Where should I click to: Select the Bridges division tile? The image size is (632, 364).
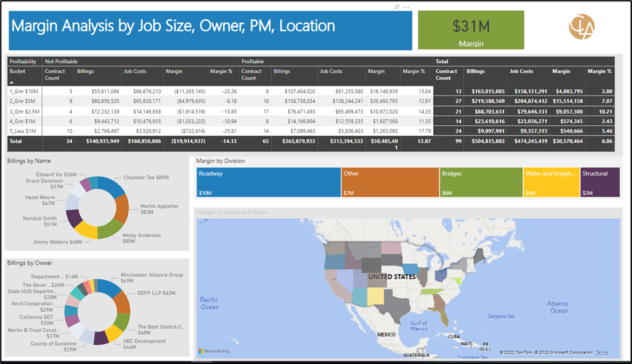point(480,182)
